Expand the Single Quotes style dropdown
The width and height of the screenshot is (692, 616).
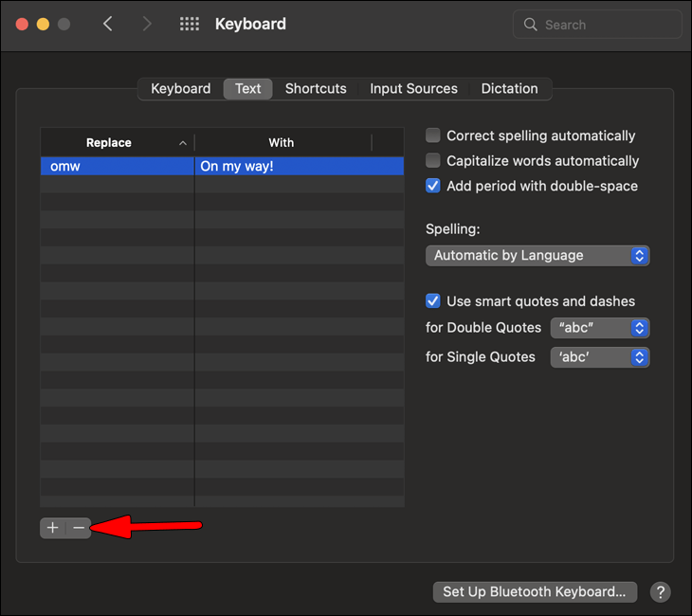[599, 357]
